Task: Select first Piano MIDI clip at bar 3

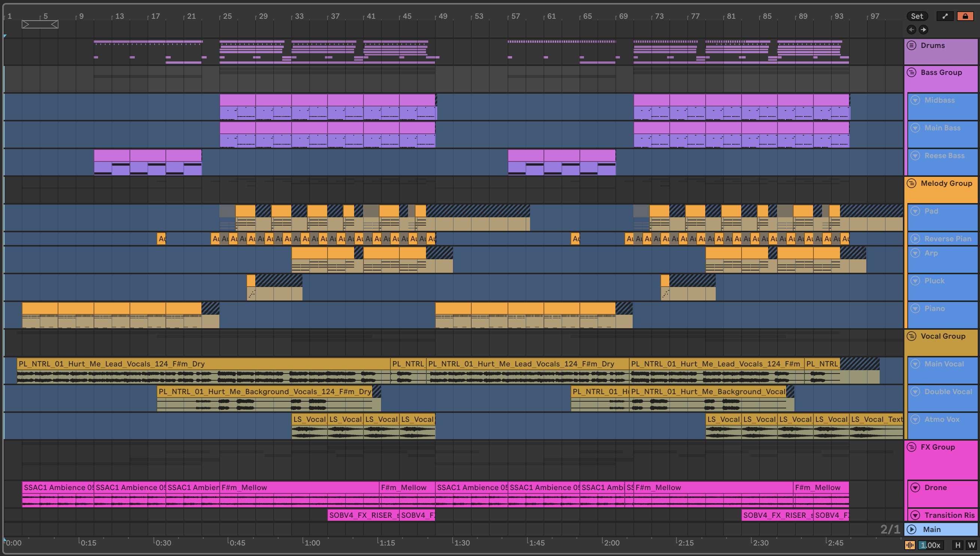Action: click(x=40, y=315)
